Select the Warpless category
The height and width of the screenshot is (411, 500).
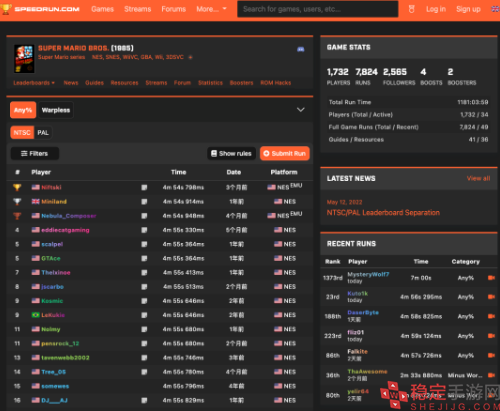(56, 110)
